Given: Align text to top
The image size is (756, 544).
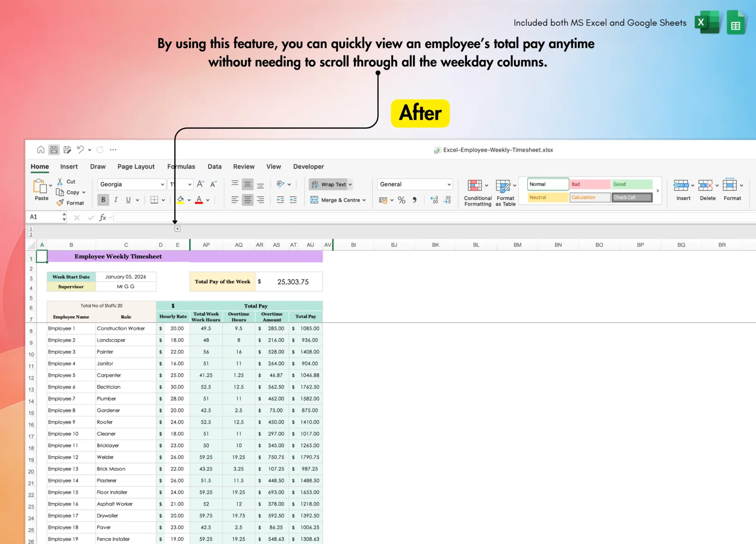Looking at the screenshot, I should (235, 184).
